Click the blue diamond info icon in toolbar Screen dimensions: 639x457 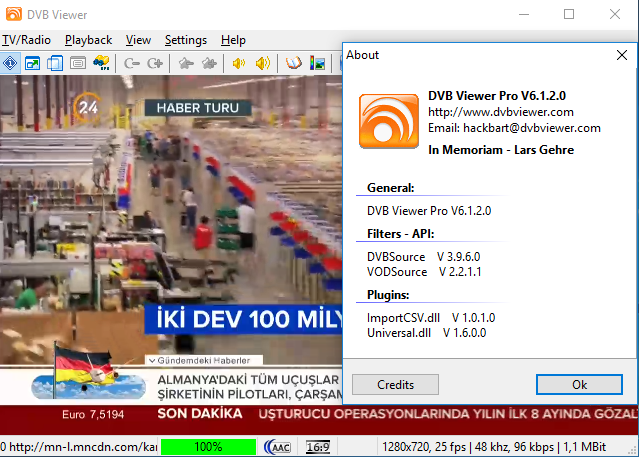point(10,63)
